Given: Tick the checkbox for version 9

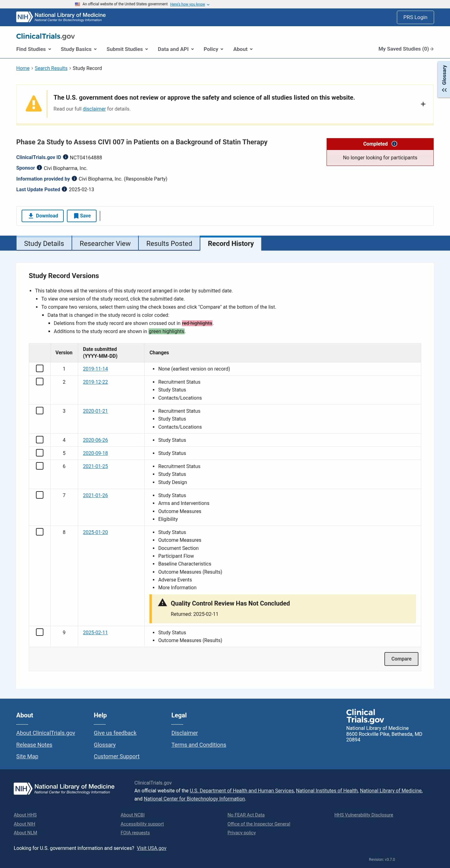Looking at the screenshot, I should (x=40, y=632).
